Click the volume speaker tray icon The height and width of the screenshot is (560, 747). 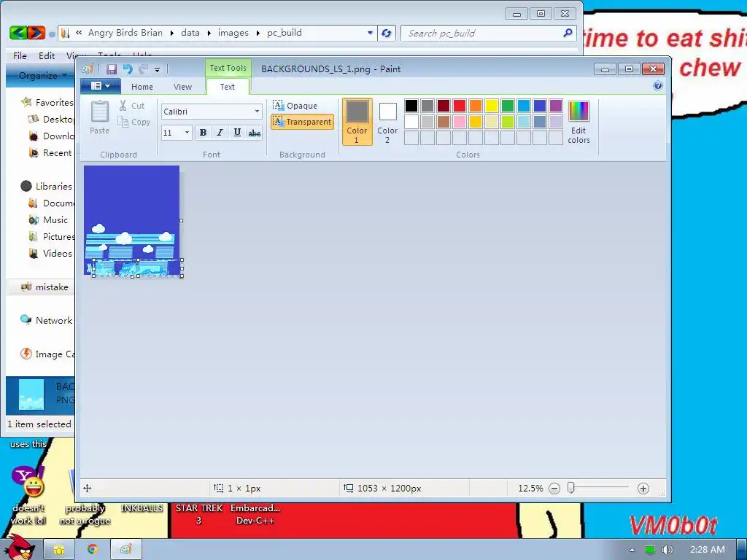point(667,550)
